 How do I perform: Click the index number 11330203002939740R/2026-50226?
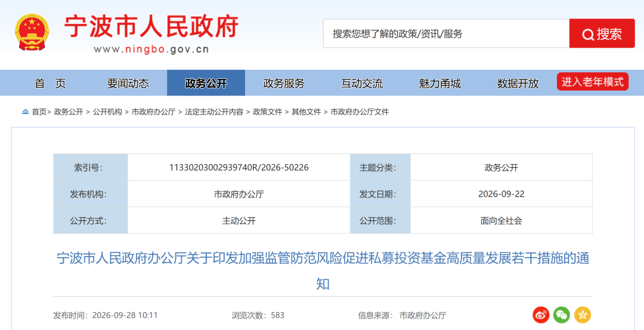click(239, 168)
